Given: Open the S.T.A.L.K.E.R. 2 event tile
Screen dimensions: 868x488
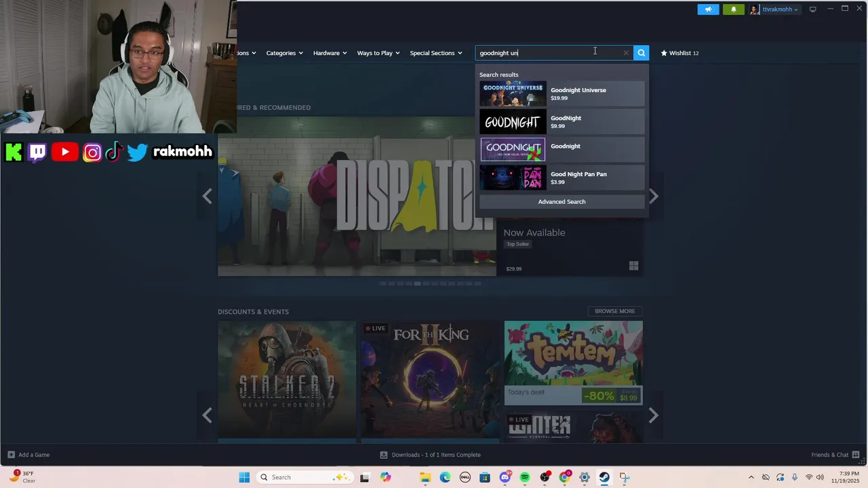Looking at the screenshot, I should tap(287, 381).
